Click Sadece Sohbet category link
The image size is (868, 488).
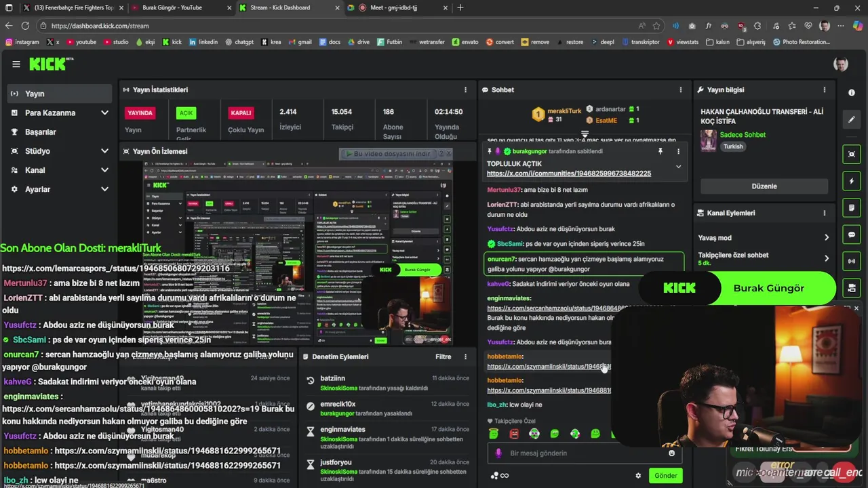[743, 135]
